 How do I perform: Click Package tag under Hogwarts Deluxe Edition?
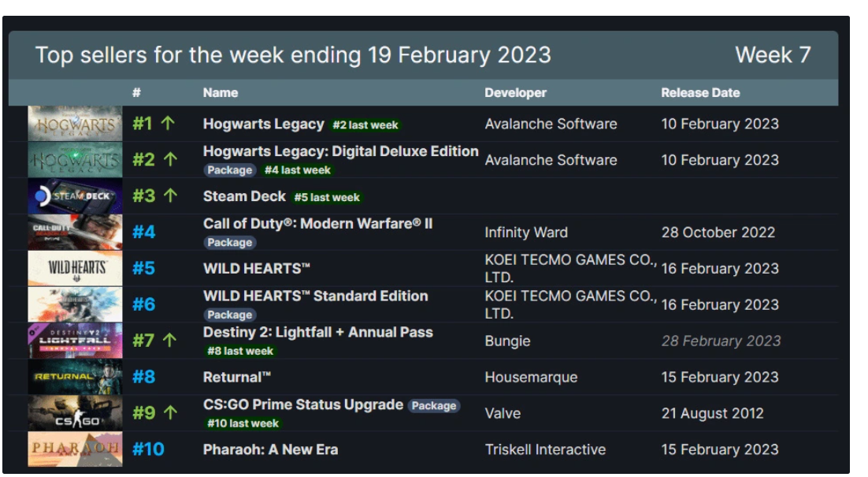pos(230,170)
